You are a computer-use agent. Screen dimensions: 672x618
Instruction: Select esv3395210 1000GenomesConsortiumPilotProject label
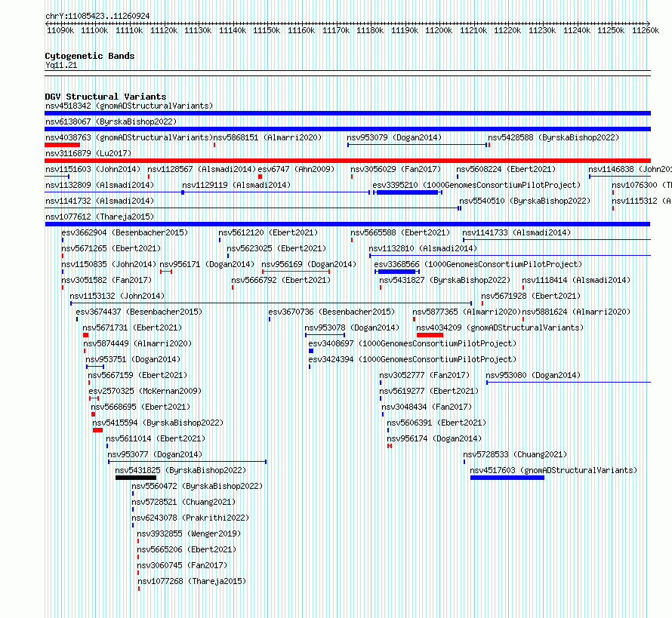(x=476, y=185)
